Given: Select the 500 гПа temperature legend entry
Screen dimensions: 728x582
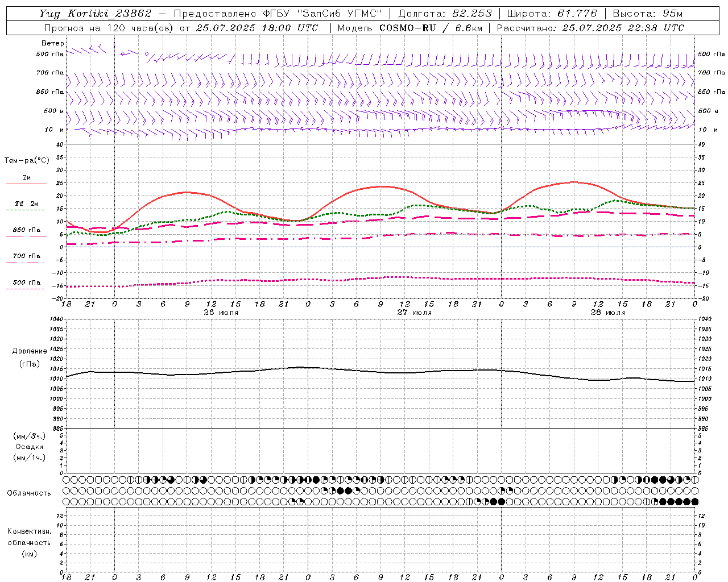Looking at the screenshot, I should pyautogui.click(x=26, y=282).
